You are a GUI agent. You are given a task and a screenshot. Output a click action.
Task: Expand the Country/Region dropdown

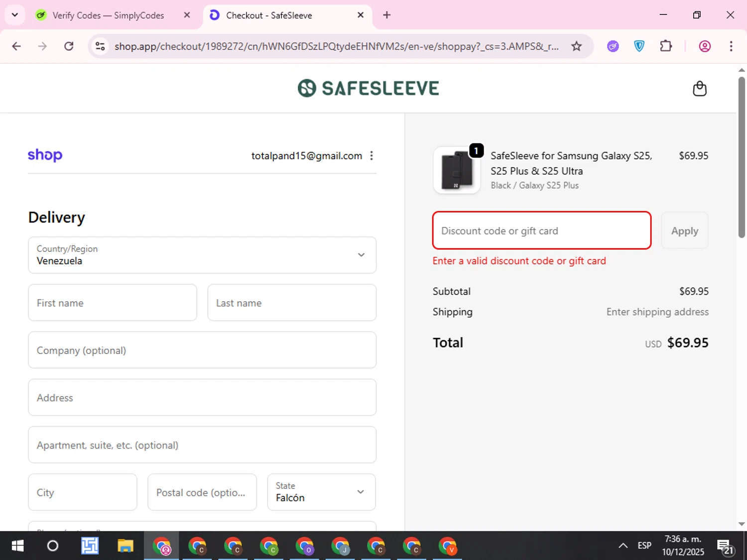pyautogui.click(x=202, y=255)
